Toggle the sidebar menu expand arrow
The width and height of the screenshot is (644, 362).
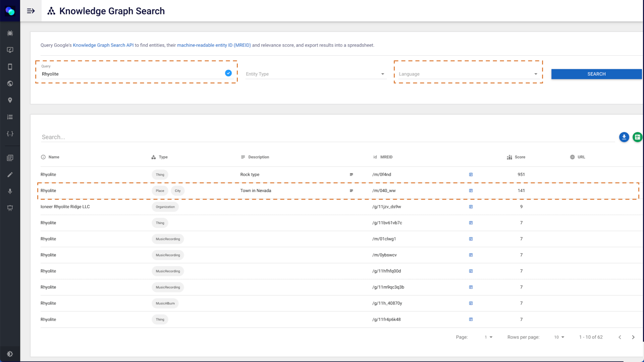31,11
